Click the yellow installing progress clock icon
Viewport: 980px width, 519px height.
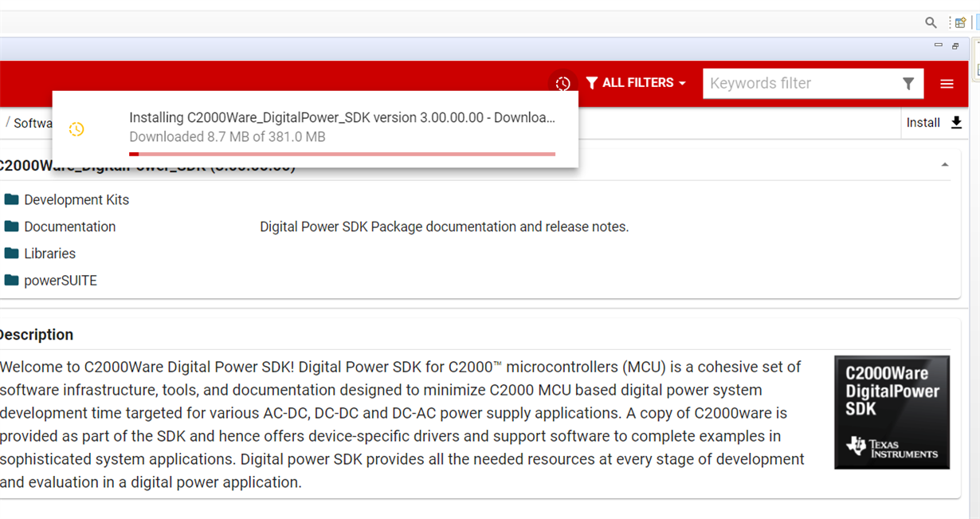tap(76, 128)
